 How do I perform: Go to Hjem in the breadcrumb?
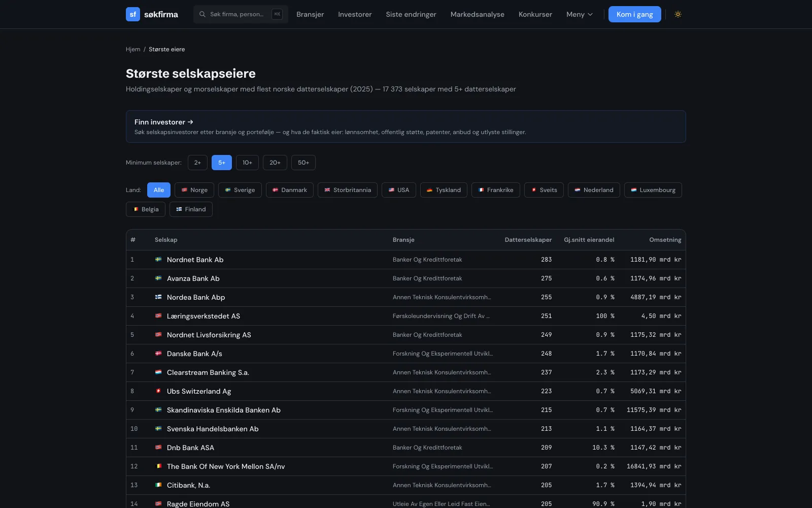pos(133,49)
